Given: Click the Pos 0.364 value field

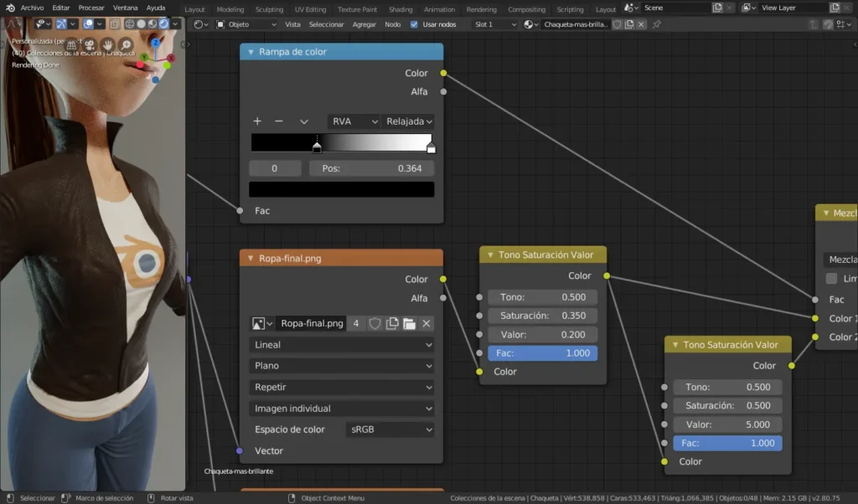Looking at the screenshot, I should pos(371,168).
